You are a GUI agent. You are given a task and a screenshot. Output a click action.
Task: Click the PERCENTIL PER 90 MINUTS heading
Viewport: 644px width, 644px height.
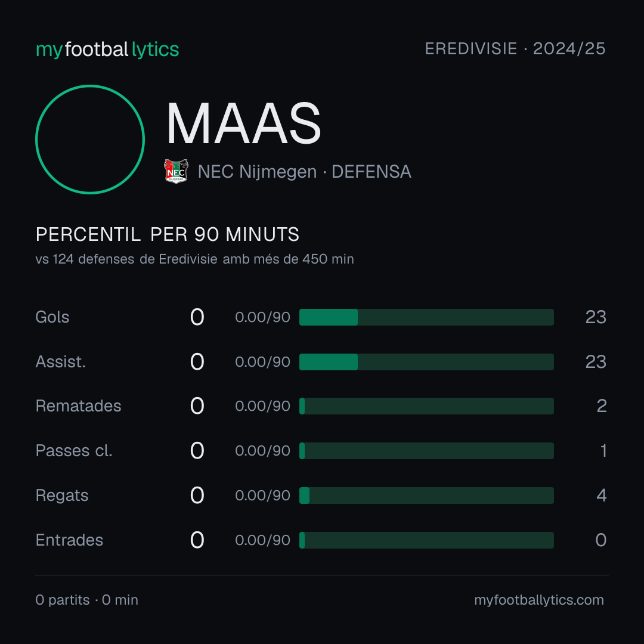pyautogui.click(x=167, y=234)
